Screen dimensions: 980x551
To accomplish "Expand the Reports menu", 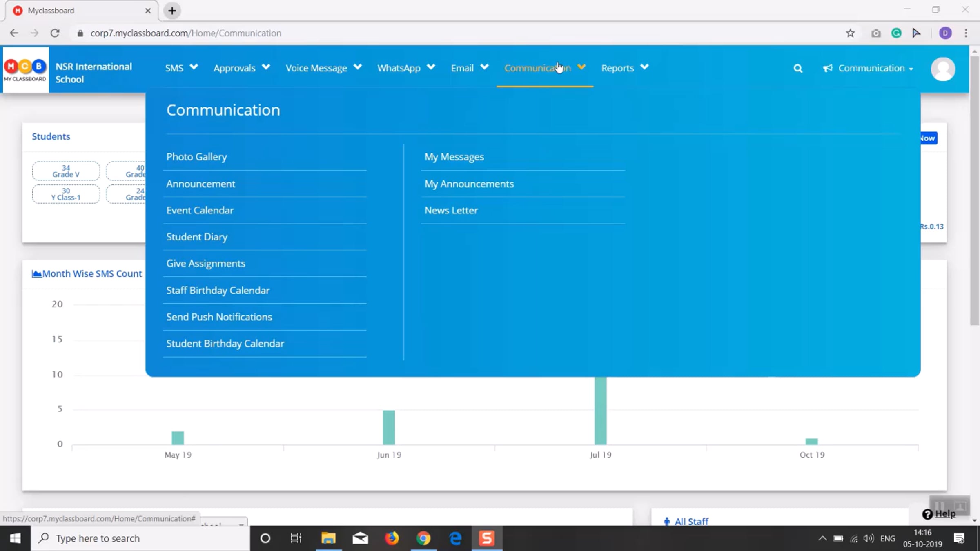I will pyautogui.click(x=625, y=68).
